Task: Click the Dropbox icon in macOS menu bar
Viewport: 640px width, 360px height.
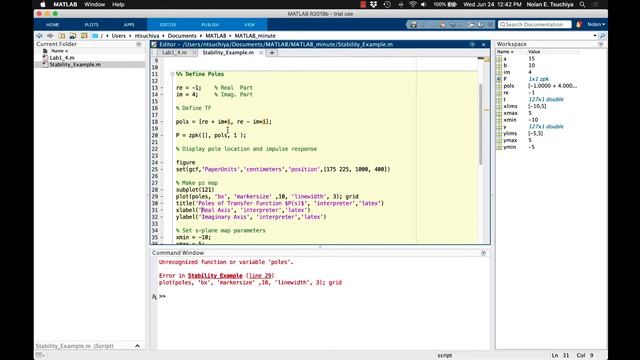Action: 373,4
